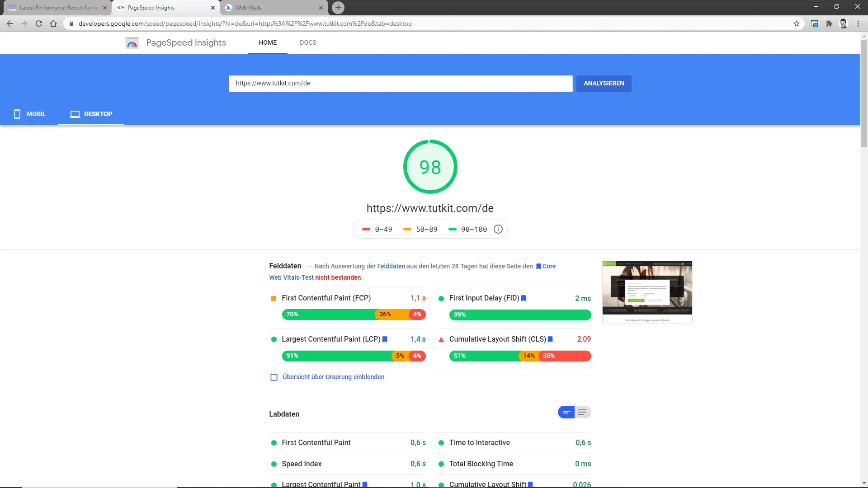
Task: Open the Extensions puzzle icon
Action: (829, 23)
